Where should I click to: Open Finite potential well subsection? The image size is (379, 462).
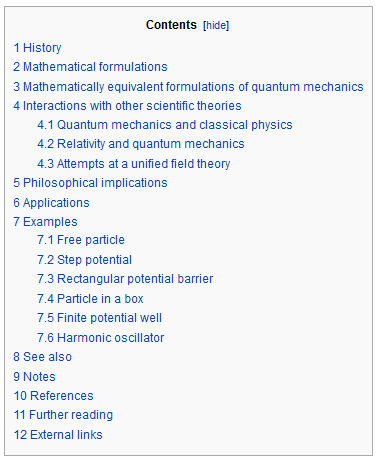tap(100, 318)
